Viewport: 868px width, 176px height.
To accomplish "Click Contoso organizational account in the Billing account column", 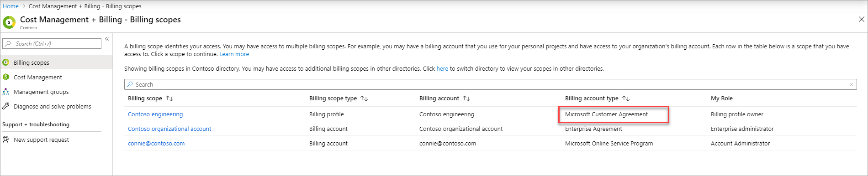I will (x=461, y=129).
